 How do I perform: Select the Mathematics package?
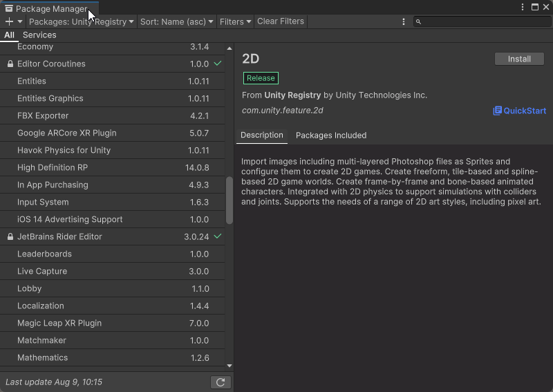pos(113,357)
